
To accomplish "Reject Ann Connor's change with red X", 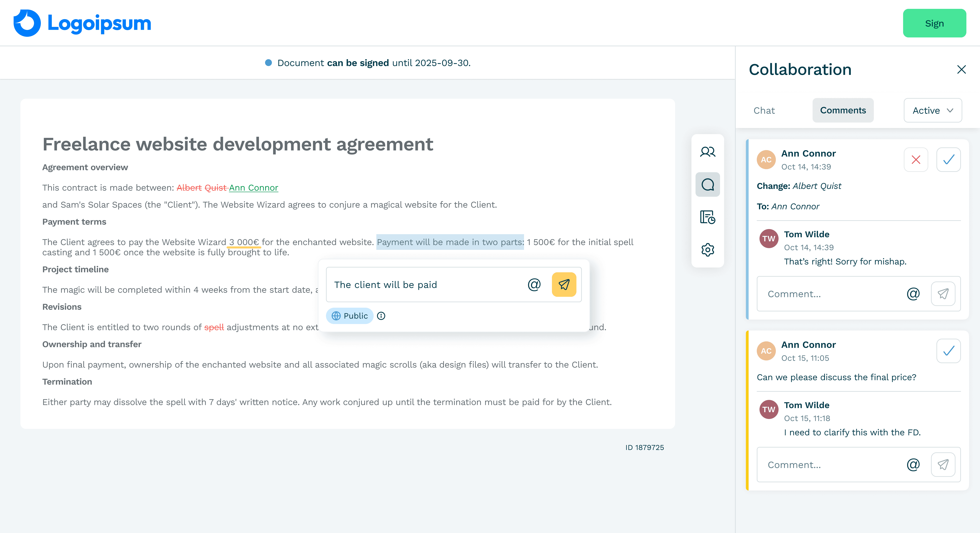I will 916,160.
